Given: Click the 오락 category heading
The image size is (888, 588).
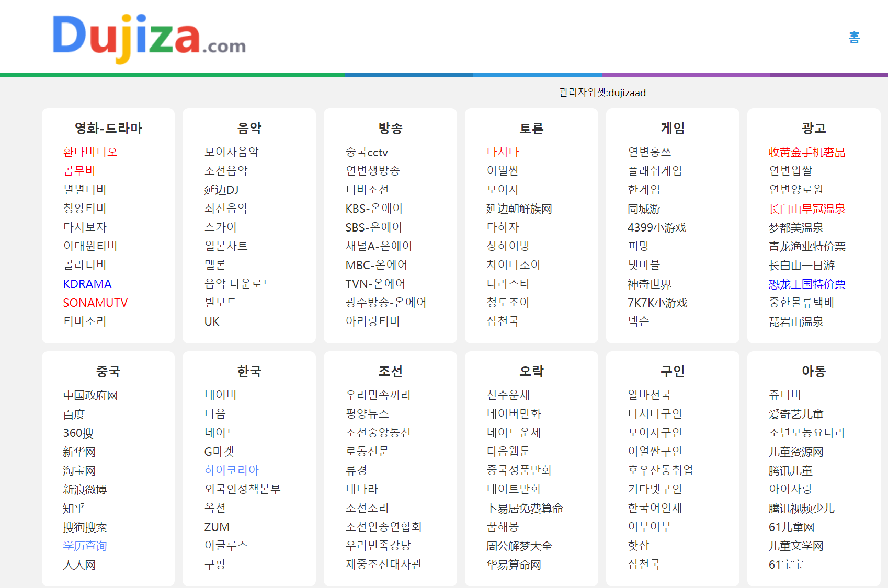Looking at the screenshot, I should 531,372.
